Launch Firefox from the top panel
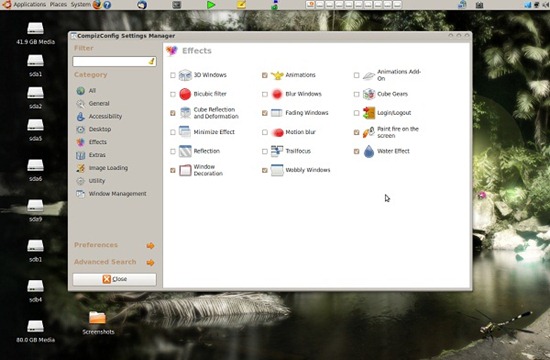 coord(97,5)
